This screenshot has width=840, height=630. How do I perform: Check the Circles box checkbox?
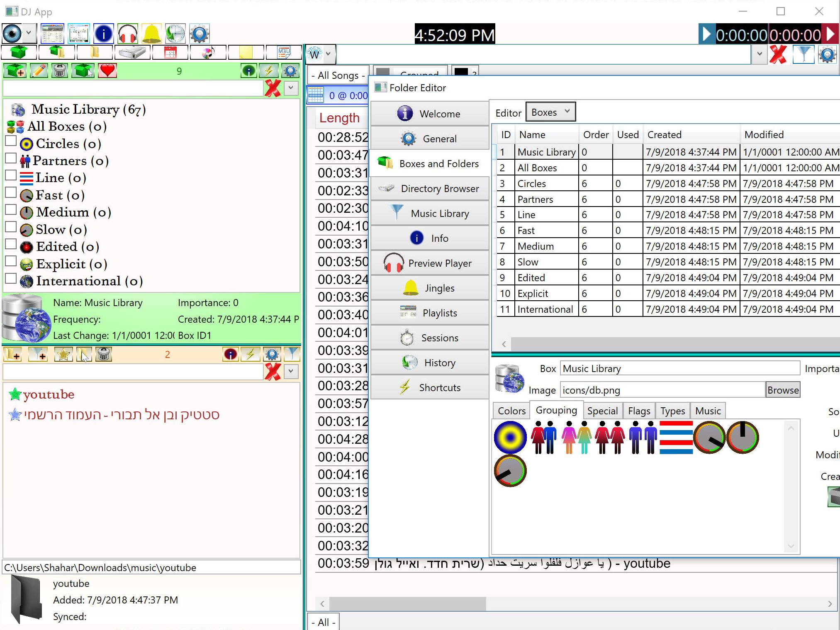coord(11,141)
